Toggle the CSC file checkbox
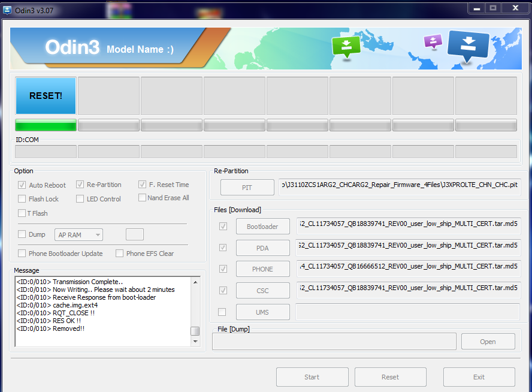Image resolution: width=532 pixels, height=392 pixels. coord(223,291)
